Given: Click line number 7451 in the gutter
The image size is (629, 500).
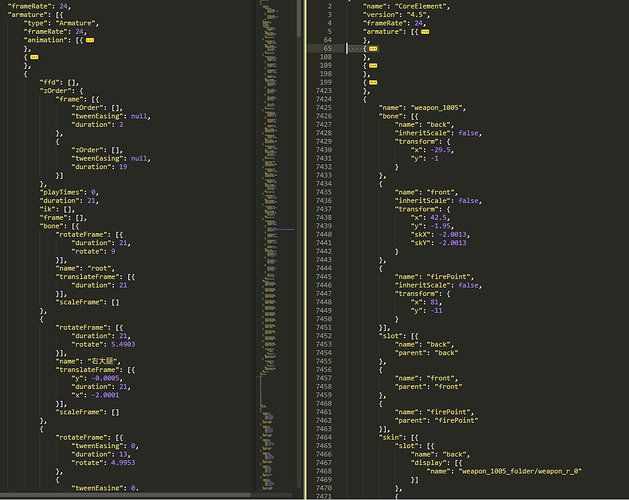Looking at the screenshot, I should click(324, 327).
